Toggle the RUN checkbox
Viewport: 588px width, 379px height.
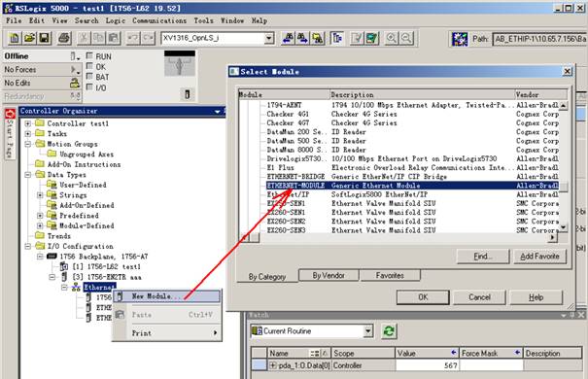(x=89, y=55)
